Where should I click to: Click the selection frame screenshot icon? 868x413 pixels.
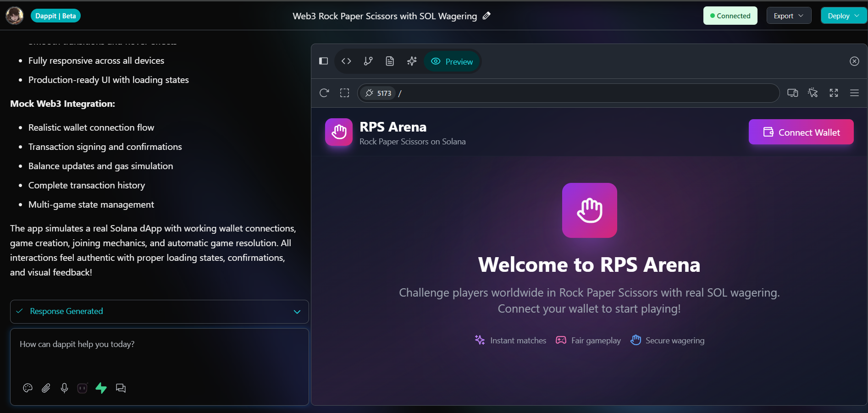(x=344, y=93)
